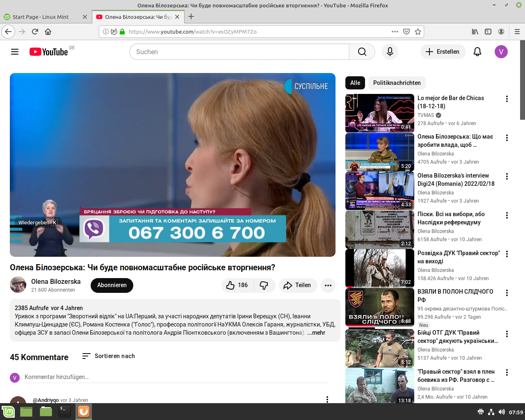Open the Olena Bilozerska channel name link
Image resolution: width=525 pixels, height=420 pixels.
(x=56, y=281)
